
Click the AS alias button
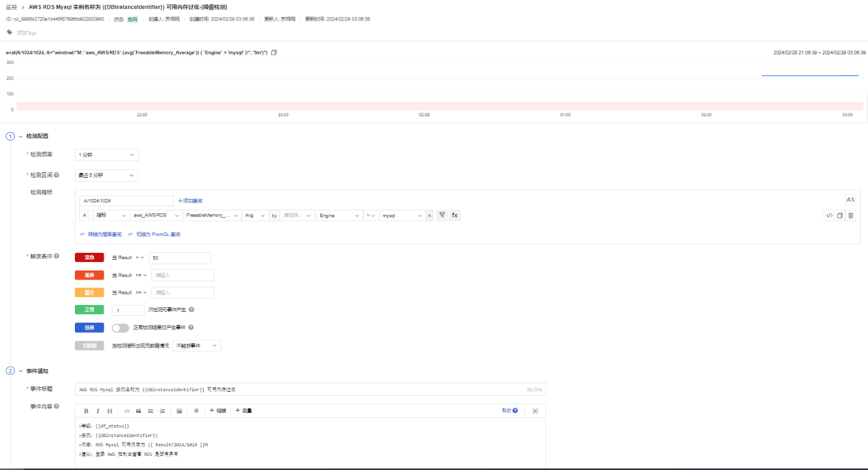[851, 200]
